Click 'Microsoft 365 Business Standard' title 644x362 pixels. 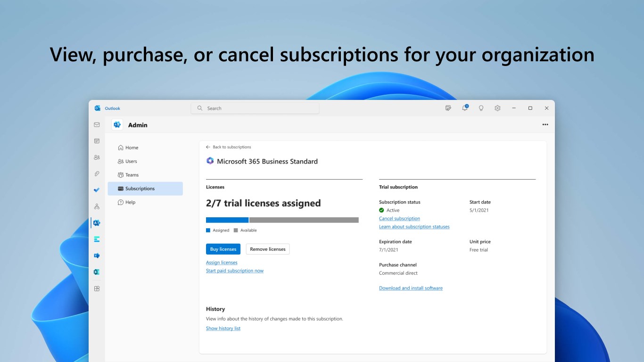tap(267, 161)
